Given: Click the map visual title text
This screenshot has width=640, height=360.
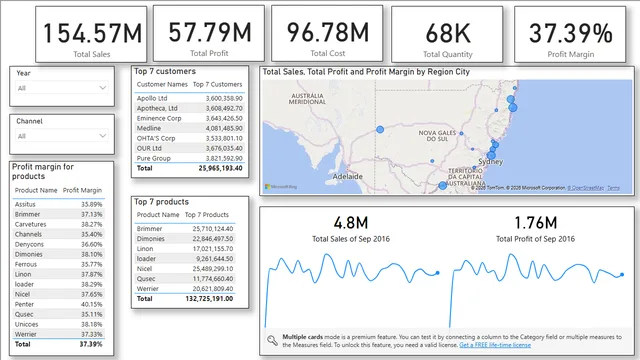Looking at the screenshot, I should pyautogui.click(x=366, y=72).
